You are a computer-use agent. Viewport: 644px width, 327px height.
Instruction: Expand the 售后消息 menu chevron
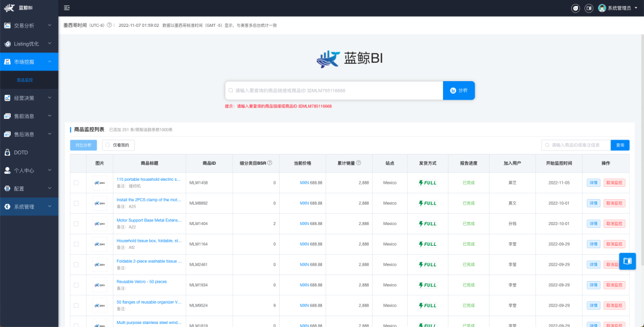click(49, 134)
